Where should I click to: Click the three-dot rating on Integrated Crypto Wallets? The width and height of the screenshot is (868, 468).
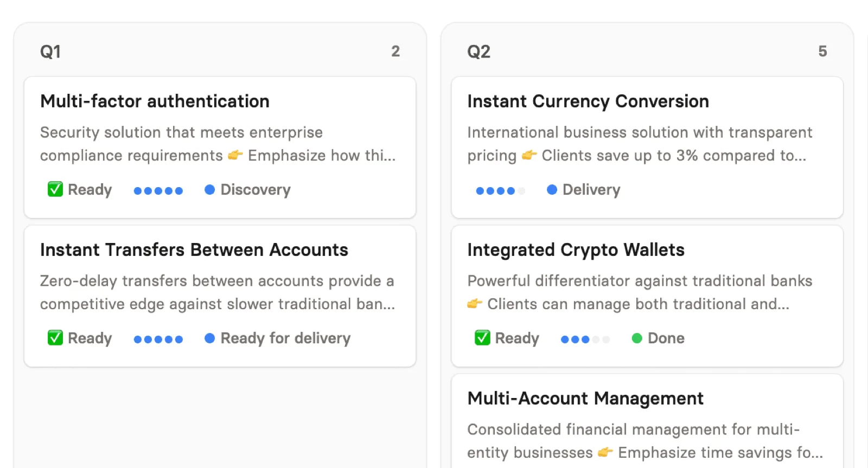coord(585,339)
